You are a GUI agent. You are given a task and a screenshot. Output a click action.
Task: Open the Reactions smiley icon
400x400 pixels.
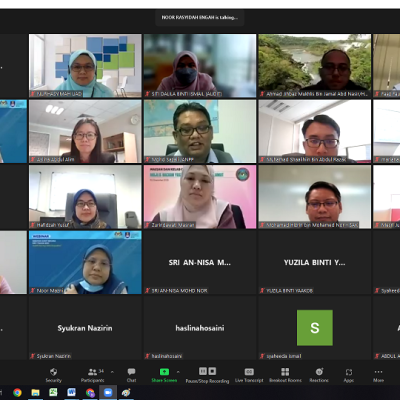(x=319, y=371)
